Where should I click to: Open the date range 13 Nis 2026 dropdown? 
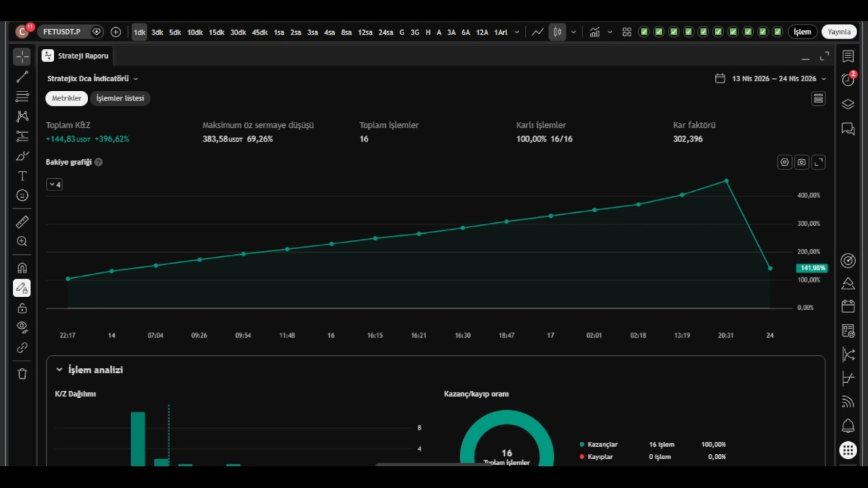click(771, 79)
